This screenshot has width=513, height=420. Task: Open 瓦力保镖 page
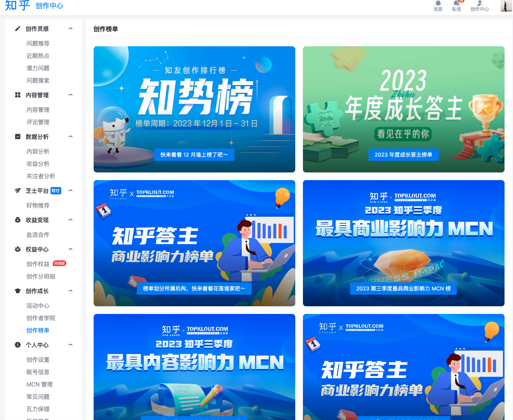click(38, 409)
